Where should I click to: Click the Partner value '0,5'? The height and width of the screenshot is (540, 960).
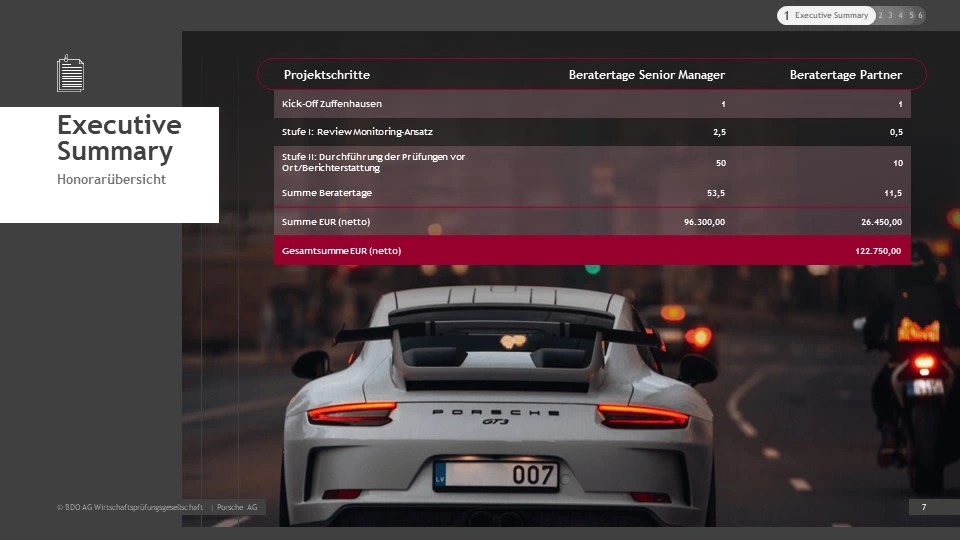pyautogui.click(x=896, y=132)
